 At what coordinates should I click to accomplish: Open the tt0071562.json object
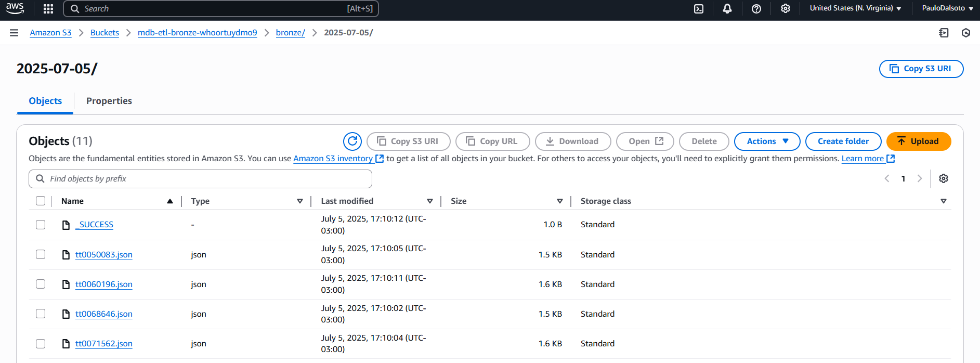pos(104,343)
